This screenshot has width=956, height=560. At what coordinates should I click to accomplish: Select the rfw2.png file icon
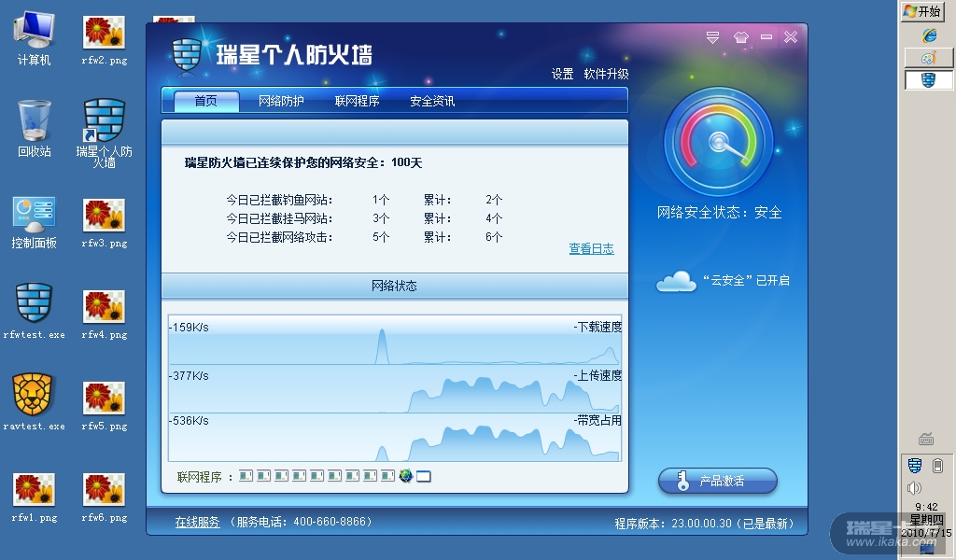click(x=105, y=39)
